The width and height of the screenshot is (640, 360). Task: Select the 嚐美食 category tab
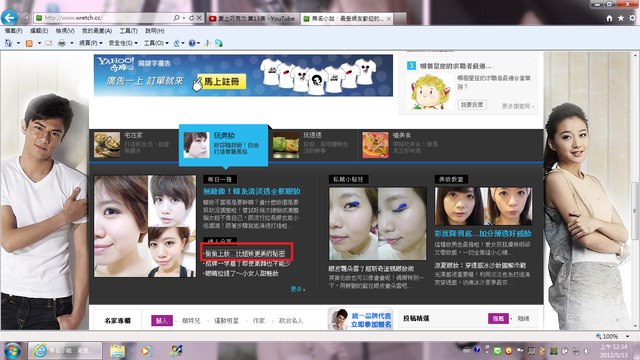pyautogui.click(x=402, y=145)
